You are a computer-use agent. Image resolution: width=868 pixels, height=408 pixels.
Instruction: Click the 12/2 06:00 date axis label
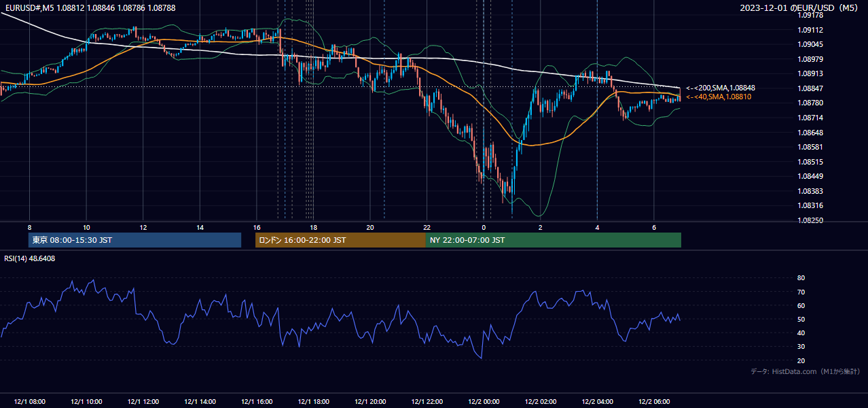[x=654, y=402]
